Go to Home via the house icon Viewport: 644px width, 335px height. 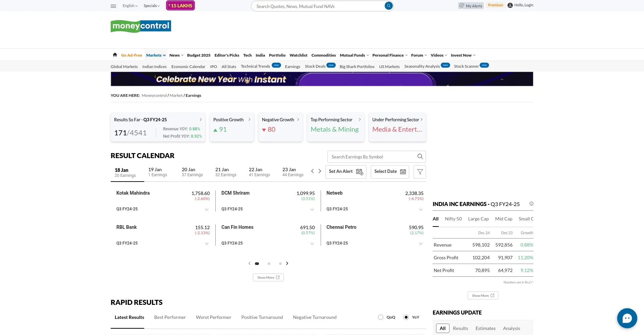click(x=115, y=55)
